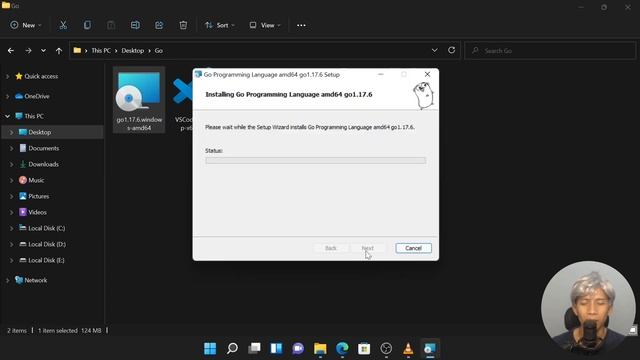640x360 pixels.
Task: Click Desktop in the address breadcrumb
Action: tap(133, 51)
